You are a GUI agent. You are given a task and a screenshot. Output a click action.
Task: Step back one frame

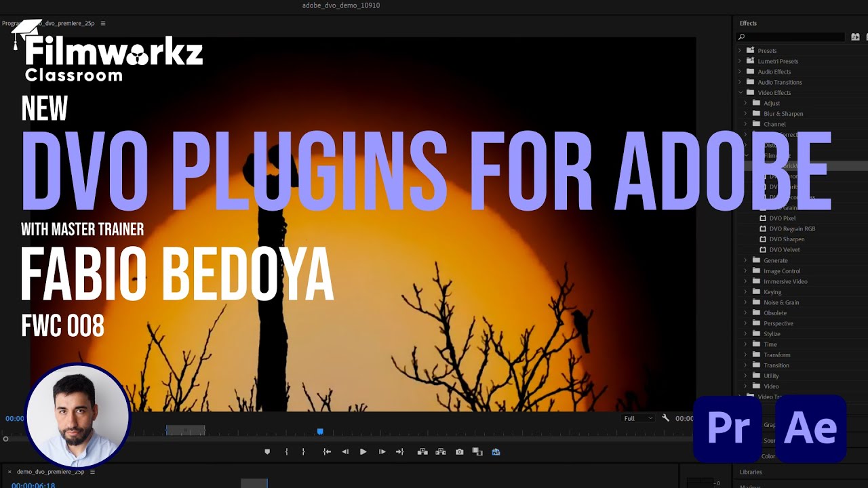(345, 452)
